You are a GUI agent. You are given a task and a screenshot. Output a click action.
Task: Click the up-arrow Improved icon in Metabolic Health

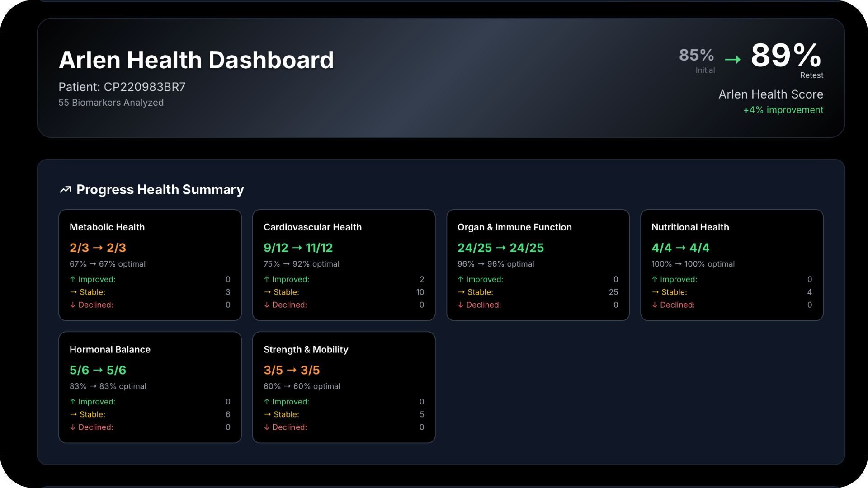(x=73, y=280)
